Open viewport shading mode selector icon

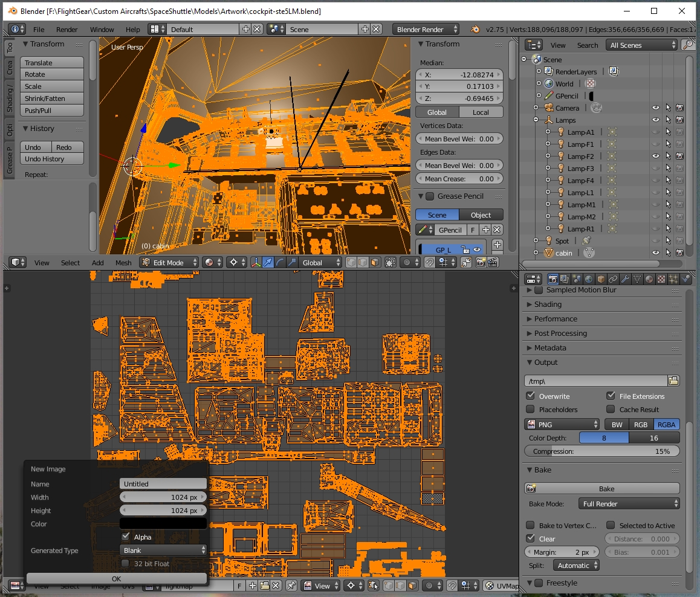pos(213,262)
